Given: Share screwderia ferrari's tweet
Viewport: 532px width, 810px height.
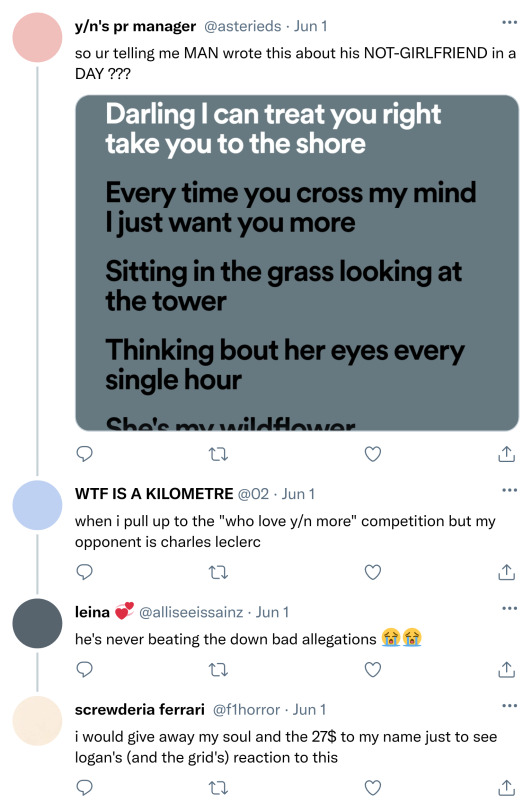Looking at the screenshot, I should [x=506, y=787].
